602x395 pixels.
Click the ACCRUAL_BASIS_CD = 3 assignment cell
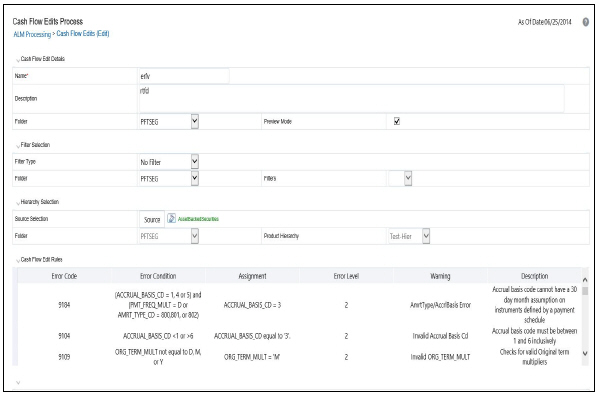point(252,305)
